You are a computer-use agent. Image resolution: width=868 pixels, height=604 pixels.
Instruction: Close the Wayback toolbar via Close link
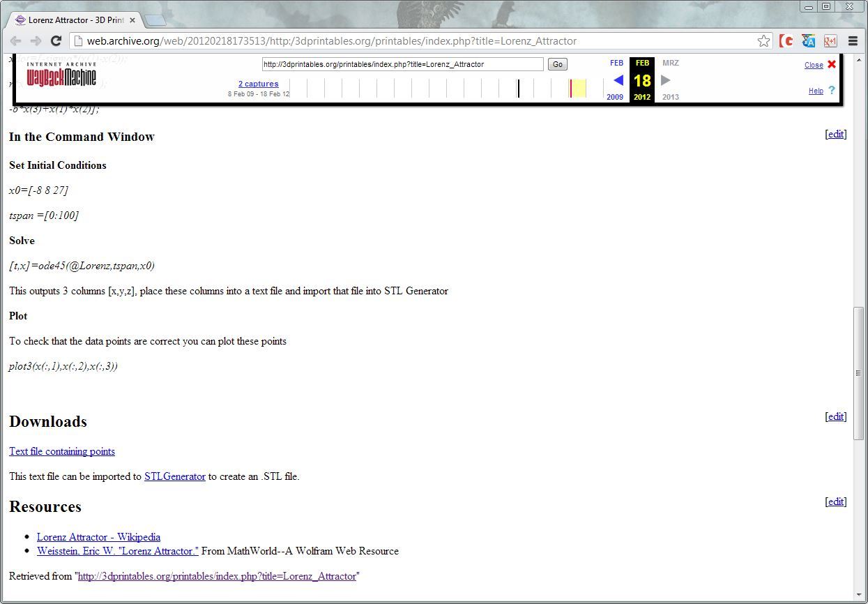814,65
